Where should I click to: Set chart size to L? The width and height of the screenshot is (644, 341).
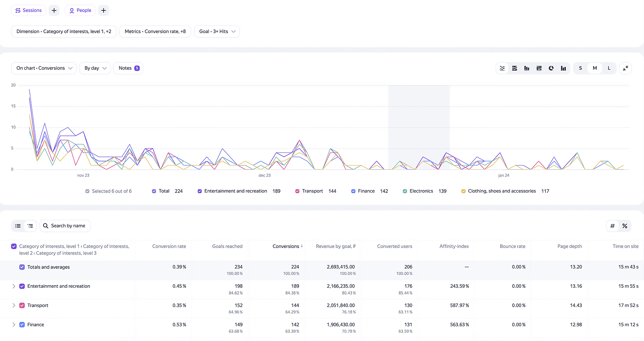click(x=609, y=68)
